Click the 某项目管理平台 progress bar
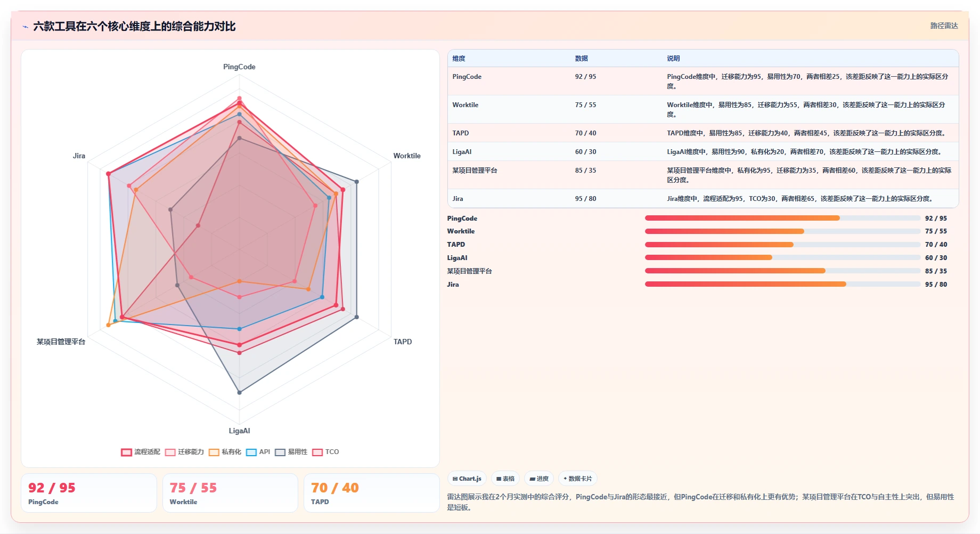The image size is (980, 534). (x=782, y=271)
